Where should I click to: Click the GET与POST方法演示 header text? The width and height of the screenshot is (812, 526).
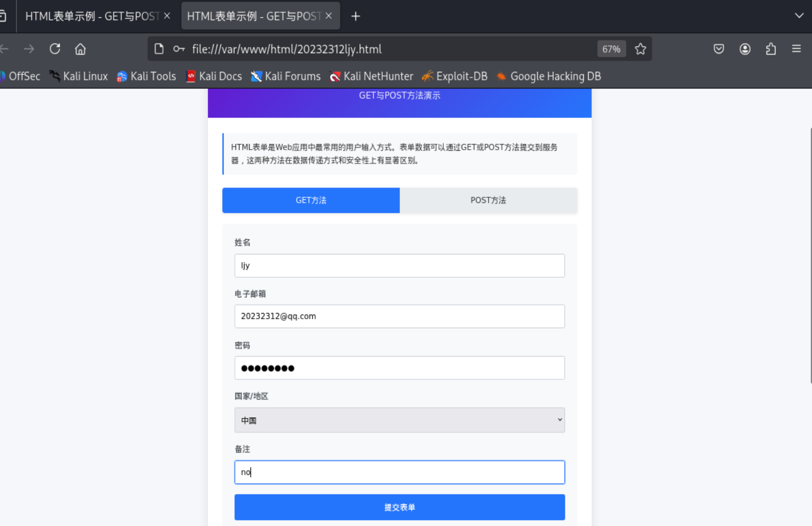click(399, 96)
